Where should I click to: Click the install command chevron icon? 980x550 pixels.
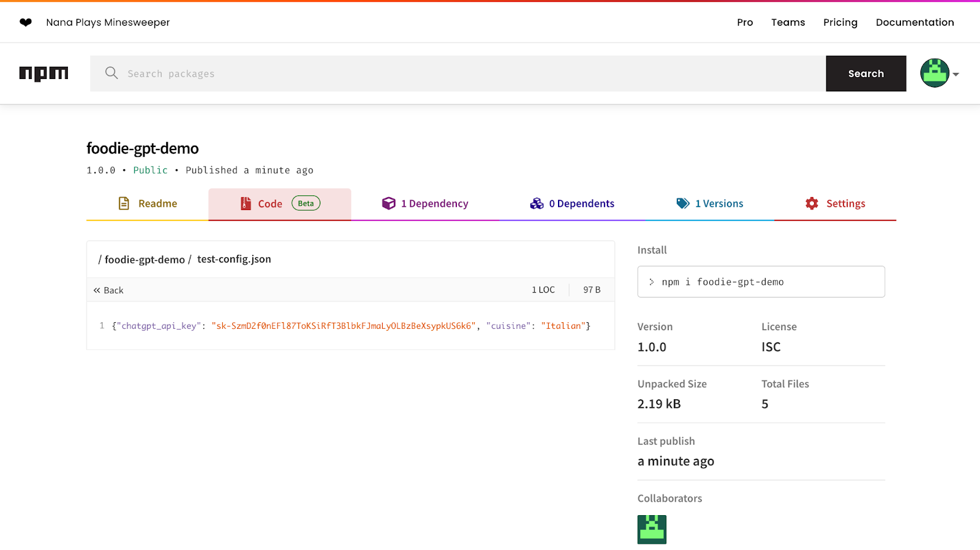pos(651,282)
